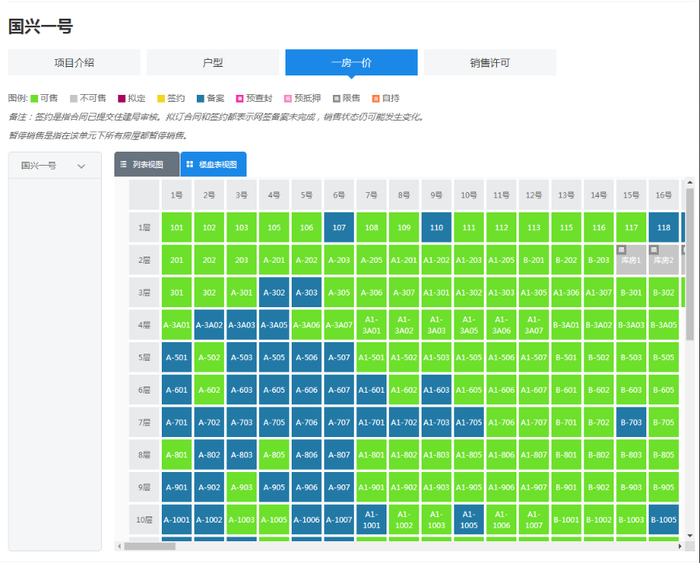Image resolution: width=700 pixels, height=563 pixels.
Task: Click the horizontal scrollbar left arrow
Action: (x=119, y=546)
